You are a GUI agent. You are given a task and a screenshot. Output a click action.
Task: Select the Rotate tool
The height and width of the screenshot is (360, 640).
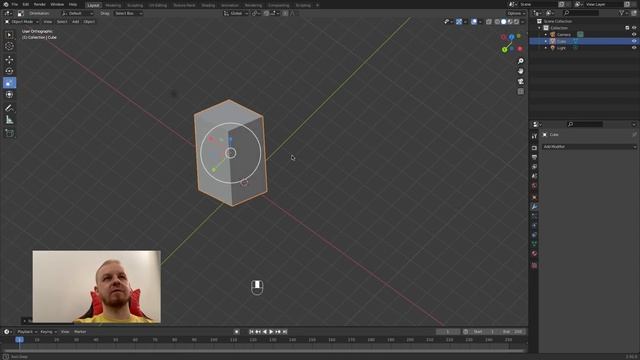point(9,71)
